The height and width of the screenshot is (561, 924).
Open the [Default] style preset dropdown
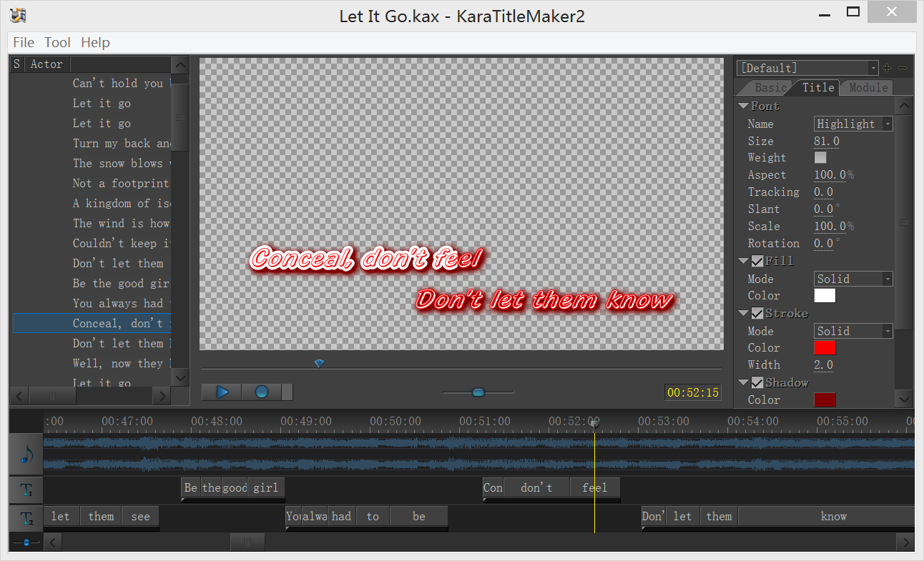807,68
